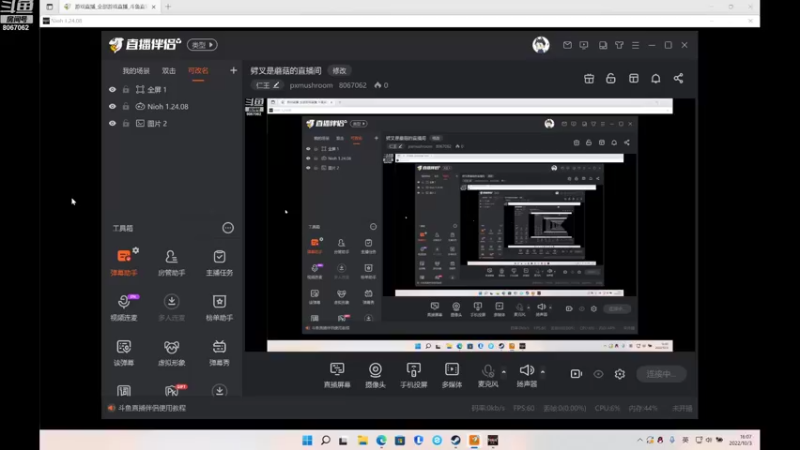
Task: Open the 词 lyrics tool icon
Action: [124, 391]
